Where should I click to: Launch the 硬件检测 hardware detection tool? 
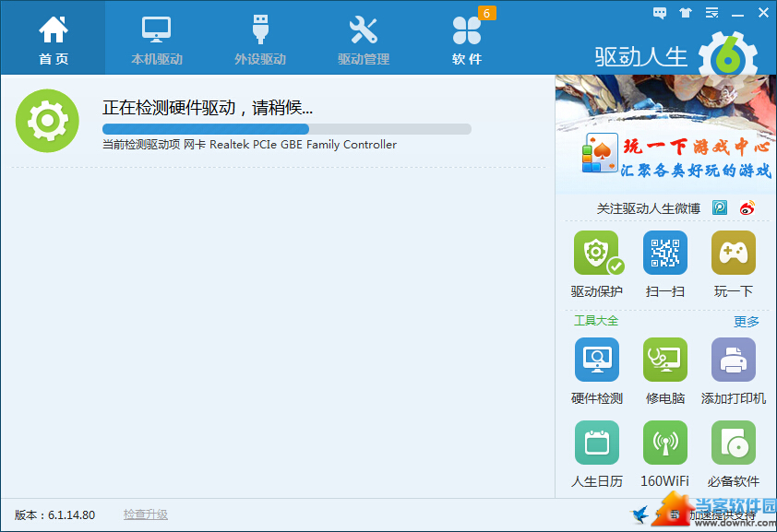[596, 361]
